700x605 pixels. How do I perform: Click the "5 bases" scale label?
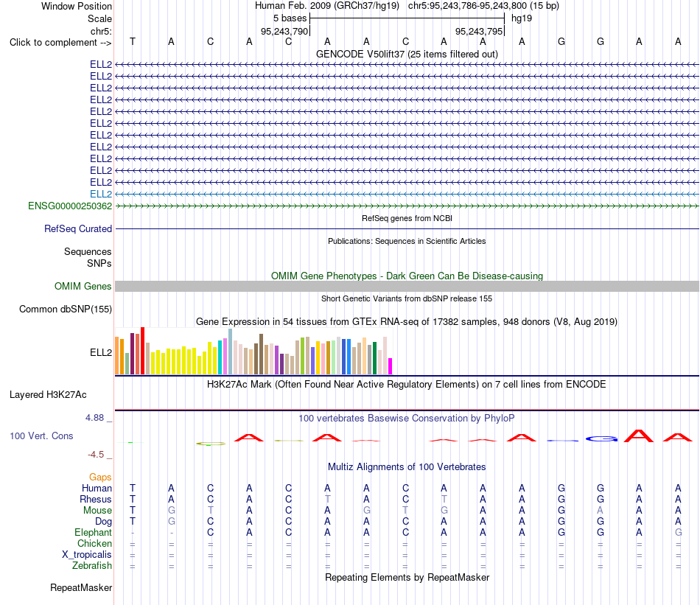point(290,18)
